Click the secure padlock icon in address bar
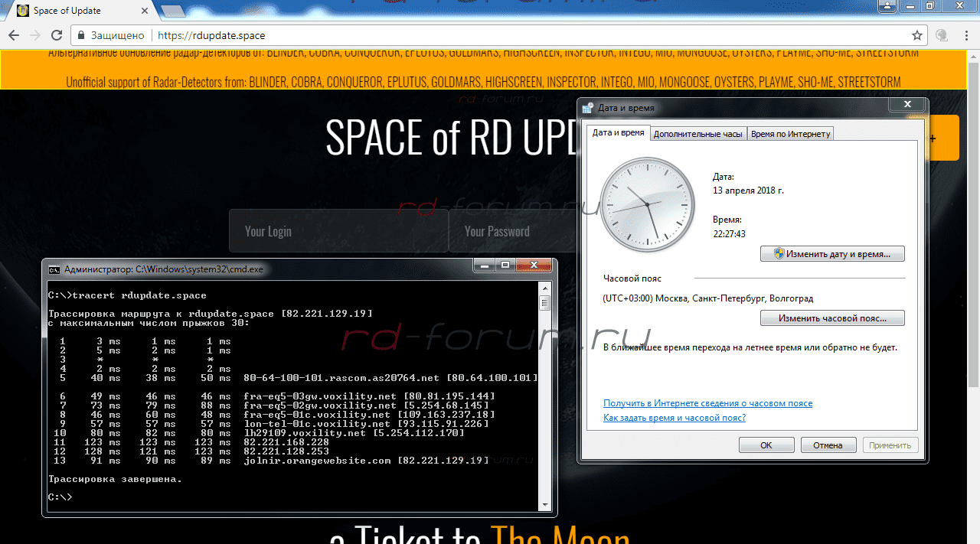Image resolution: width=980 pixels, height=544 pixels. (x=81, y=35)
